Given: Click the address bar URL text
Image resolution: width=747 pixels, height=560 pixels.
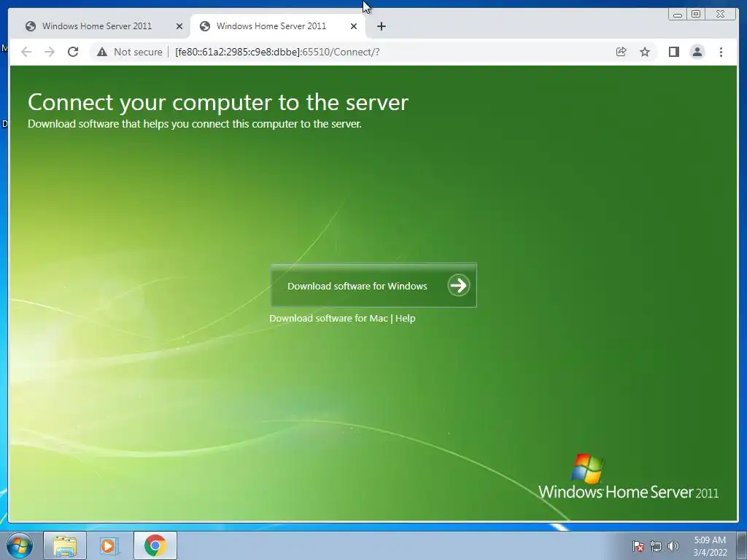Looking at the screenshot, I should click(x=277, y=52).
